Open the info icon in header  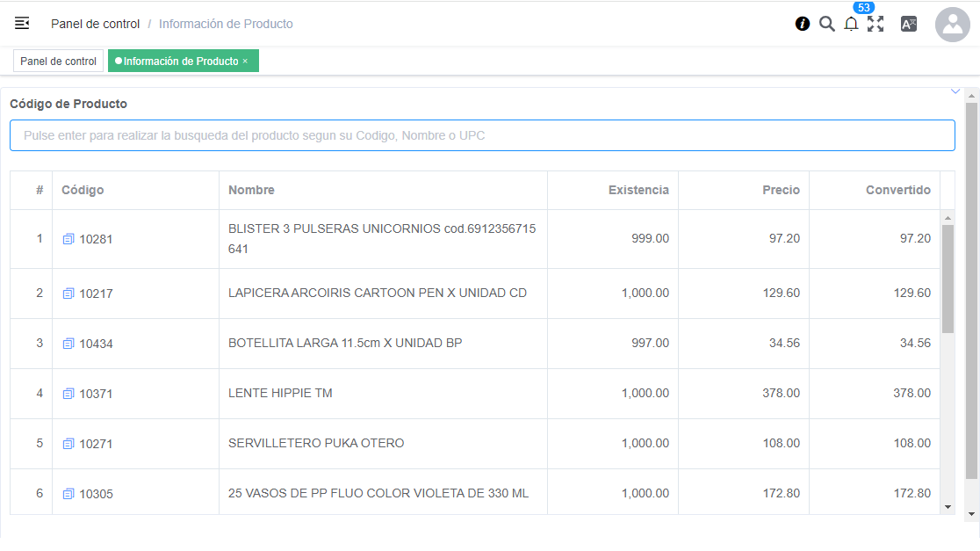tap(803, 24)
